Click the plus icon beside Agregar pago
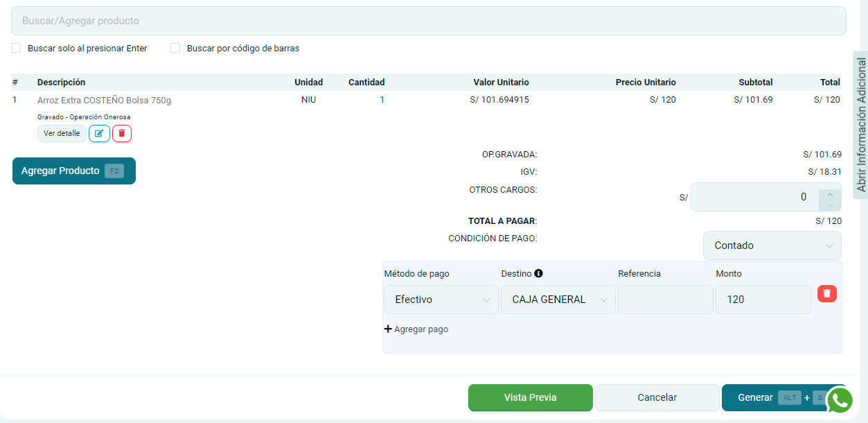The width and height of the screenshot is (868, 423). [x=388, y=329]
